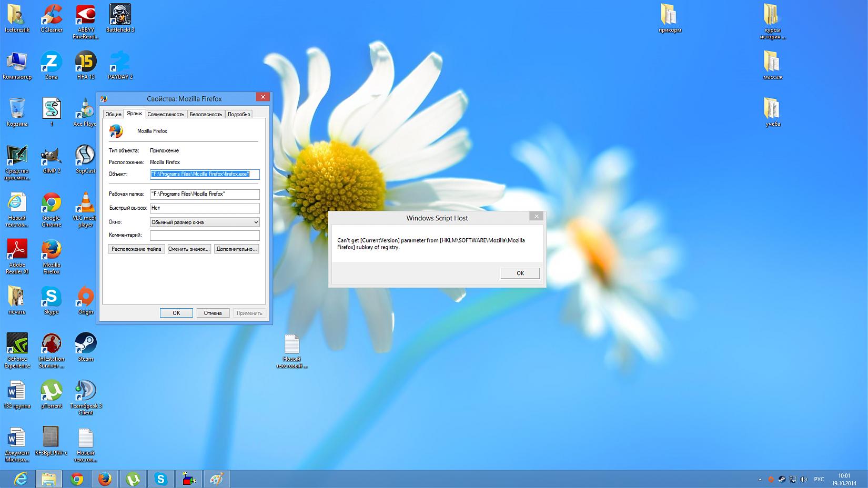868x488 pixels.
Task: Open the Подробно tab
Action: pyautogui.click(x=239, y=114)
